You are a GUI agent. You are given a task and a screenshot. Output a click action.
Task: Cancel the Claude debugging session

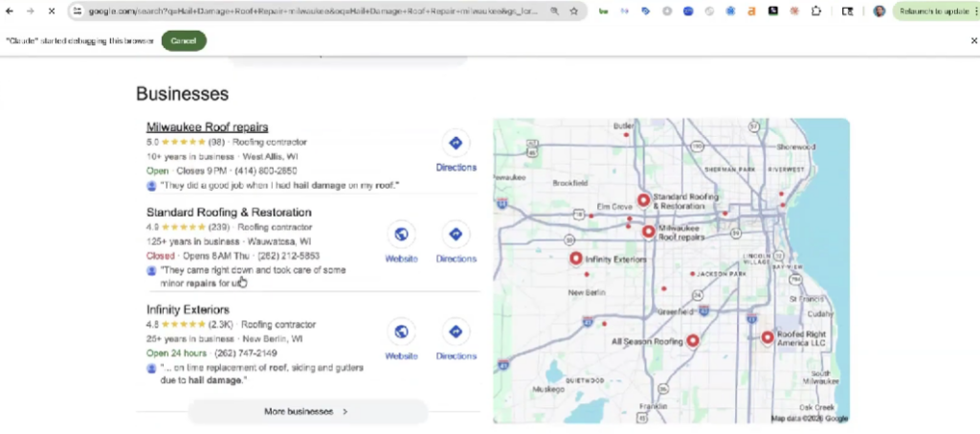(x=184, y=40)
